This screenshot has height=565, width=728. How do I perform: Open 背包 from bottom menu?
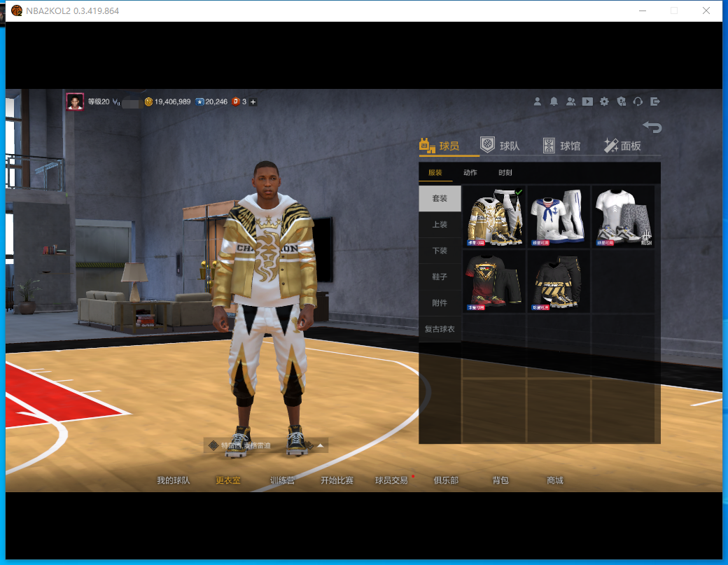[500, 480]
